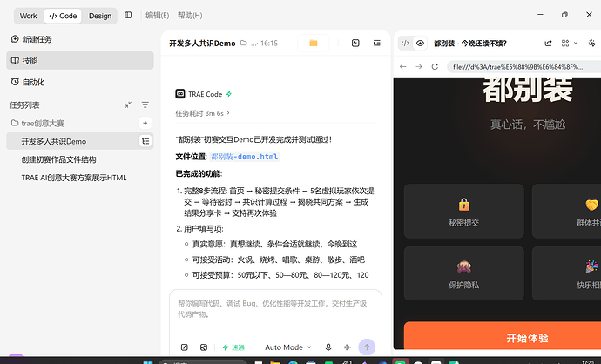Activate the element picker cursor icon
Screen dimensions: 601x364
pos(592,43)
